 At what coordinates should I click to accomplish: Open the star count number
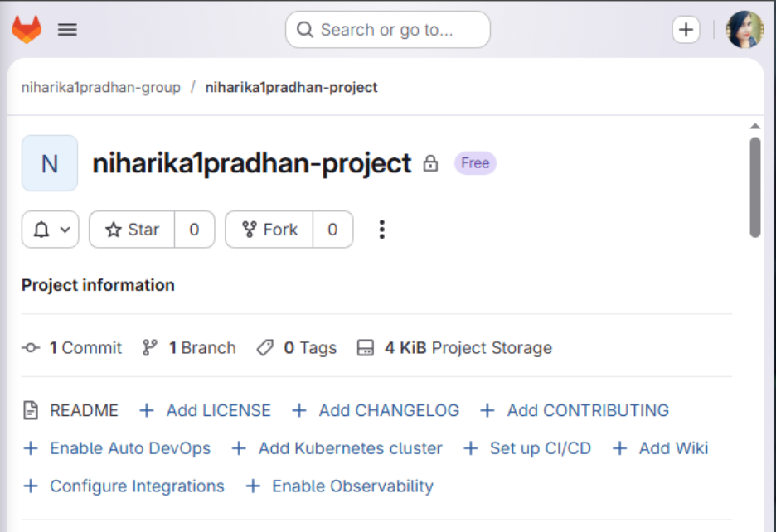point(194,230)
